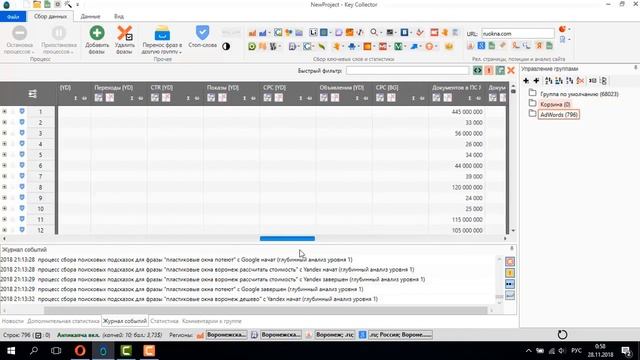This screenshot has width=640, height=360.
Task: Add a new group with first plus icon
Action: [526, 81]
